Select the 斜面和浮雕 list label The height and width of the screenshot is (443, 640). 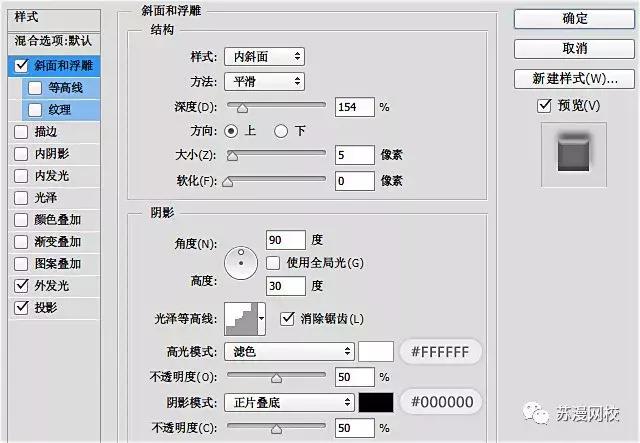[x=64, y=65]
